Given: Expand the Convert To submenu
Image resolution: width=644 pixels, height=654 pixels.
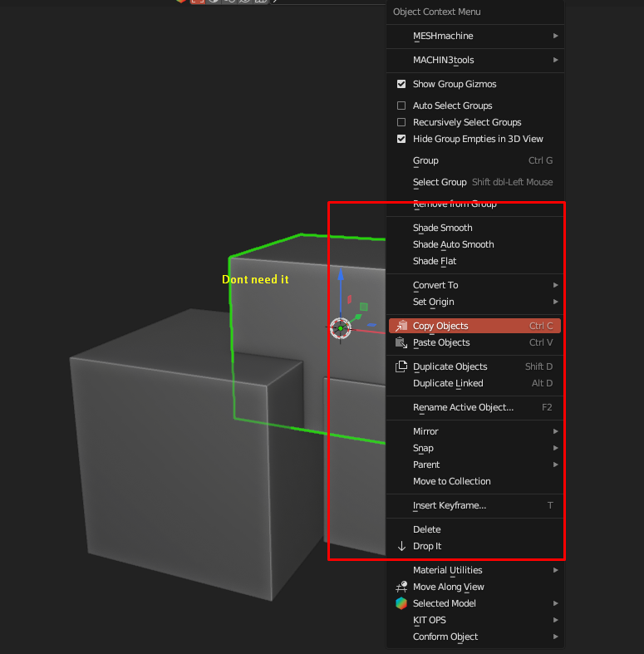Looking at the screenshot, I should [475, 285].
